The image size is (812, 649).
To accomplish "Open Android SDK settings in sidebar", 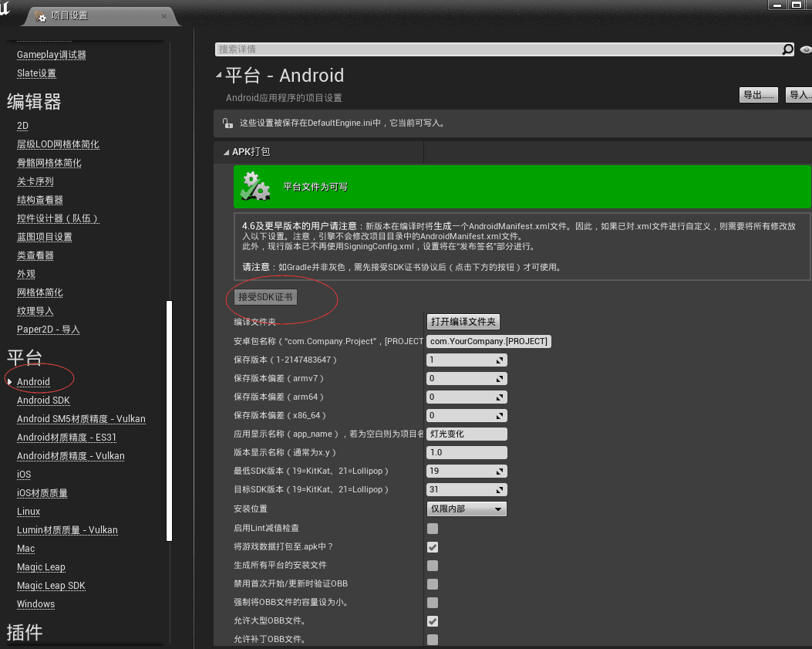I will tap(43, 401).
